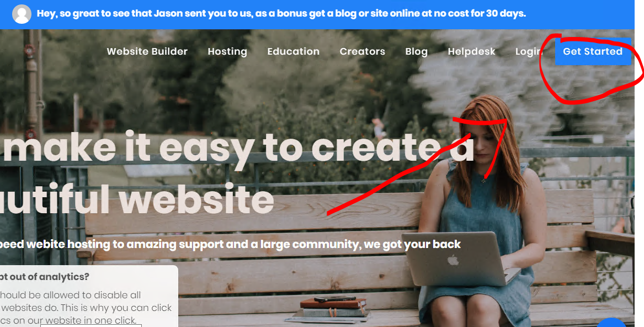Click the "out of analytics?" popup heading
The image size is (644, 327).
tap(44, 277)
